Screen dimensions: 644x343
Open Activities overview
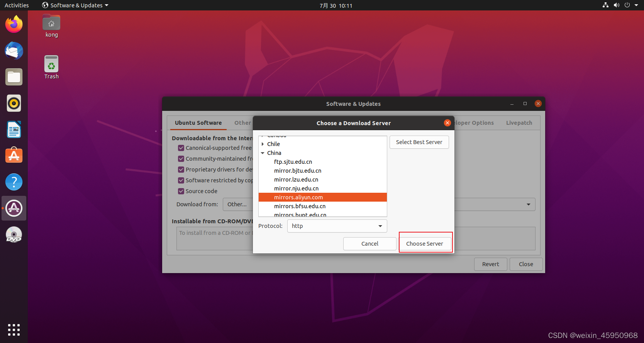17,5
